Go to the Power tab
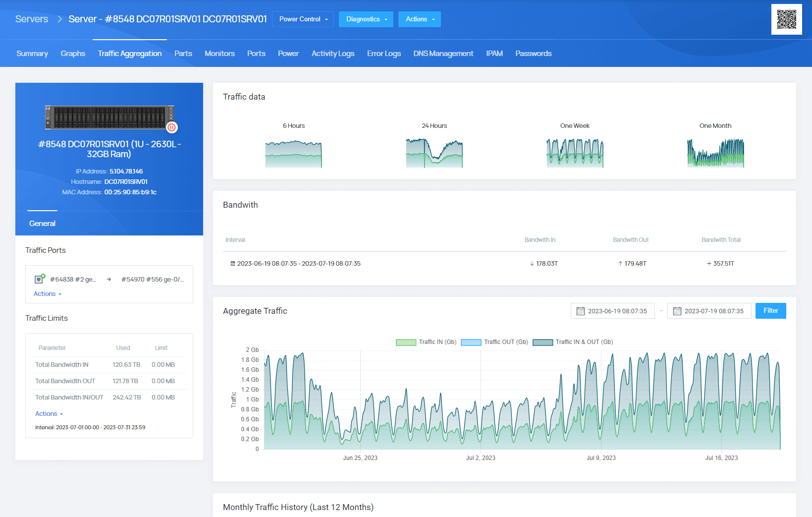812x517 pixels. [288, 54]
